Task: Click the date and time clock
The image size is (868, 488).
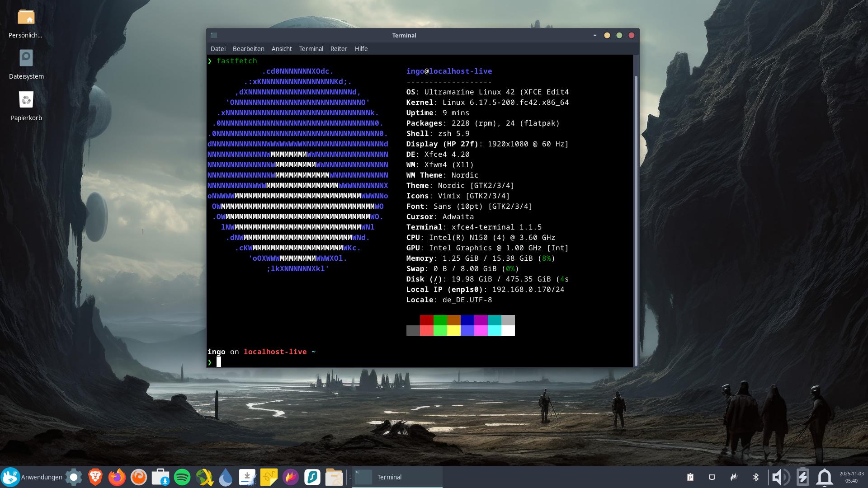Action: click(851, 477)
